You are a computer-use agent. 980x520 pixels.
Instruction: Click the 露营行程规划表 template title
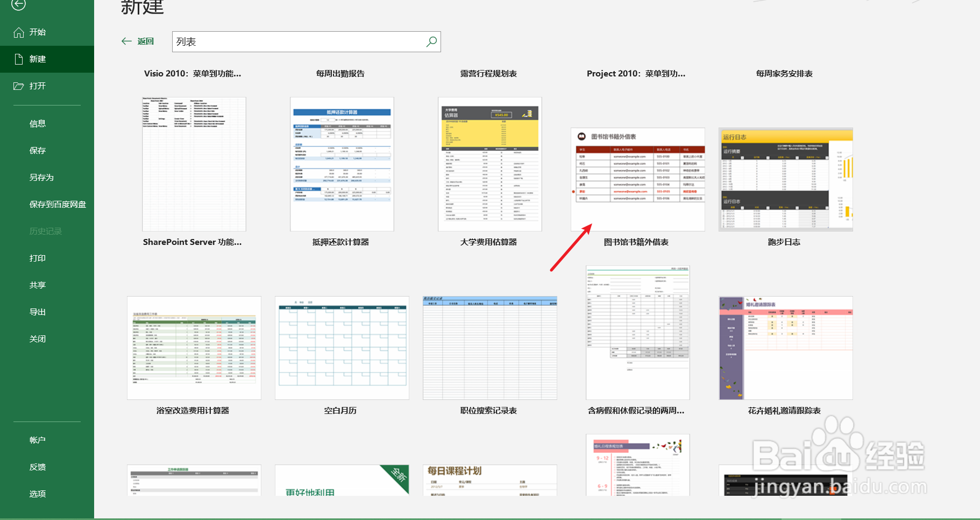tap(488, 74)
